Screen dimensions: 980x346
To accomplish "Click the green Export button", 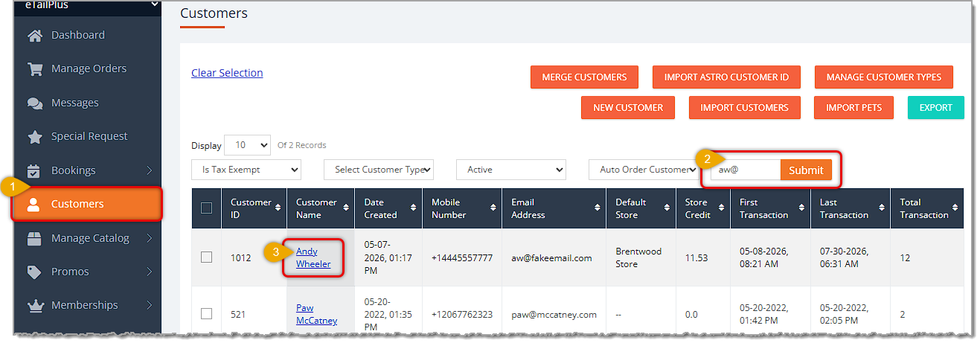I will pyautogui.click(x=935, y=108).
